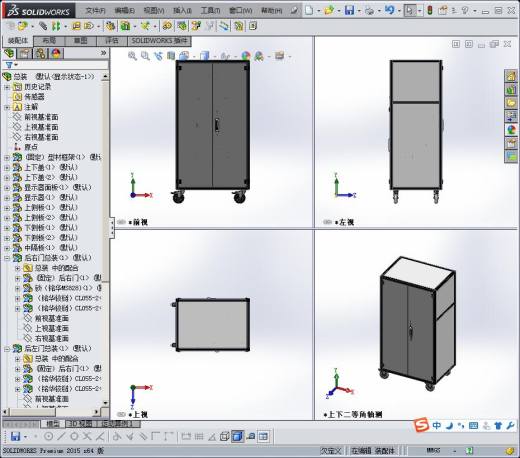Open the FeatureManager design tree tab
The width and height of the screenshot is (520, 458).
pyautogui.click(x=9, y=53)
